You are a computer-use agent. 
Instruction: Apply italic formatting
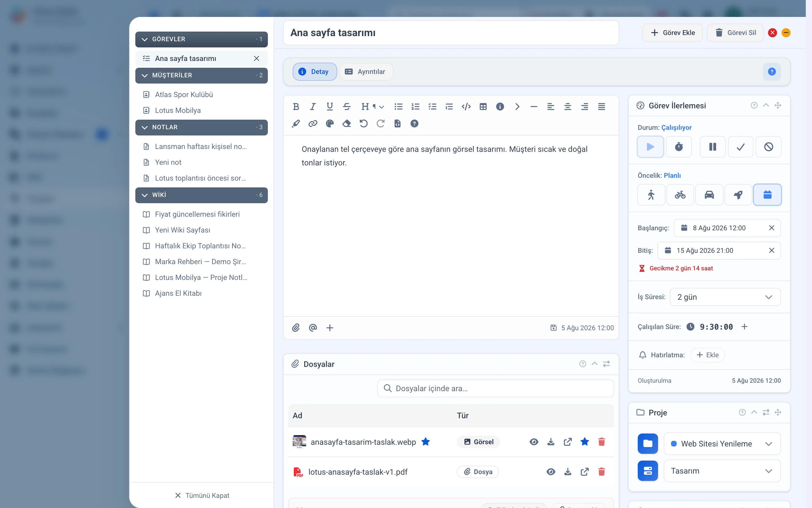coord(313,106)
